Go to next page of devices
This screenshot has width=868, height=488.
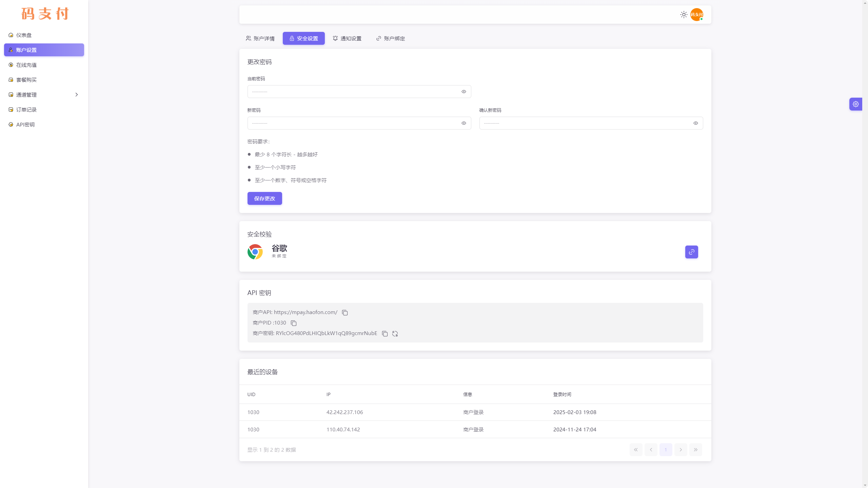(680, 450)
